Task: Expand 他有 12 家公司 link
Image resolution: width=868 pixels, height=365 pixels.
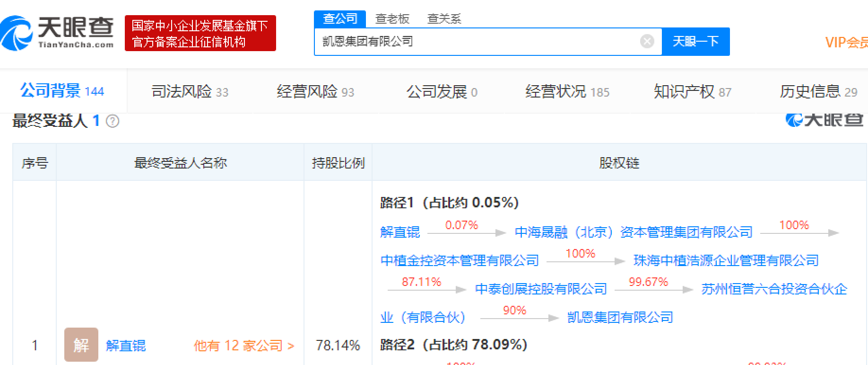Action: pos(244,346)
